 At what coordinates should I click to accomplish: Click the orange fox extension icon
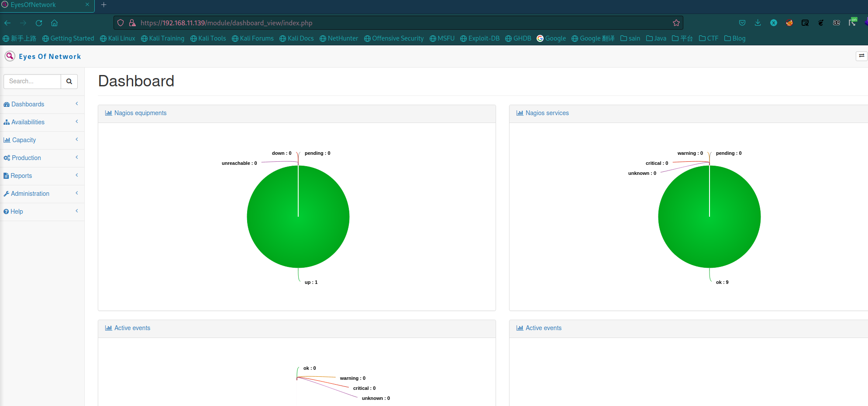point(789,23)
